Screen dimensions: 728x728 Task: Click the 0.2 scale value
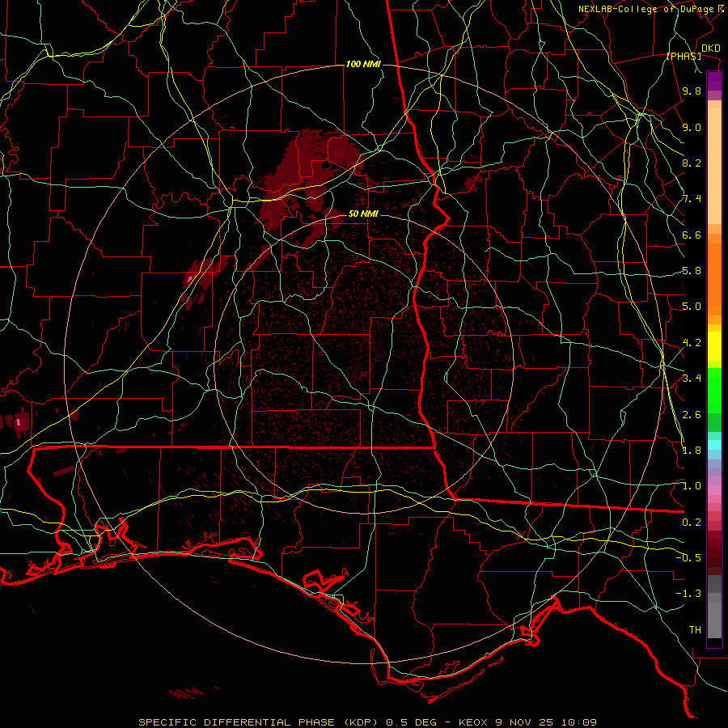tap(692, 522)
